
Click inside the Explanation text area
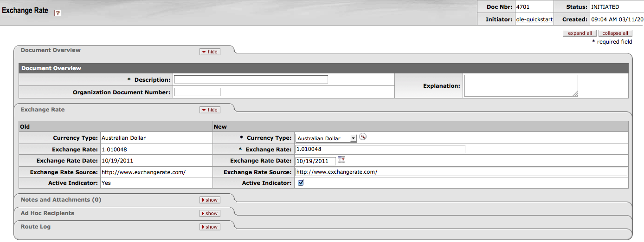[521, 85]
